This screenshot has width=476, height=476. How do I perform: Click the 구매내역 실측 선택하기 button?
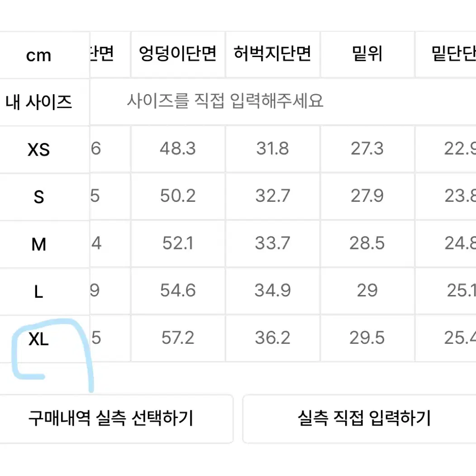116,419
